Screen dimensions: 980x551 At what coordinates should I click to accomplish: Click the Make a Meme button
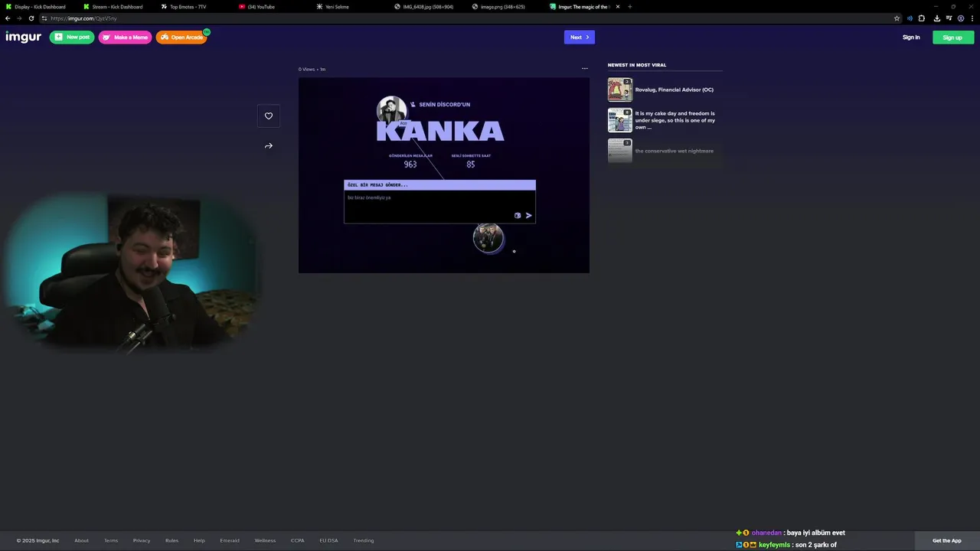point(126,37)
